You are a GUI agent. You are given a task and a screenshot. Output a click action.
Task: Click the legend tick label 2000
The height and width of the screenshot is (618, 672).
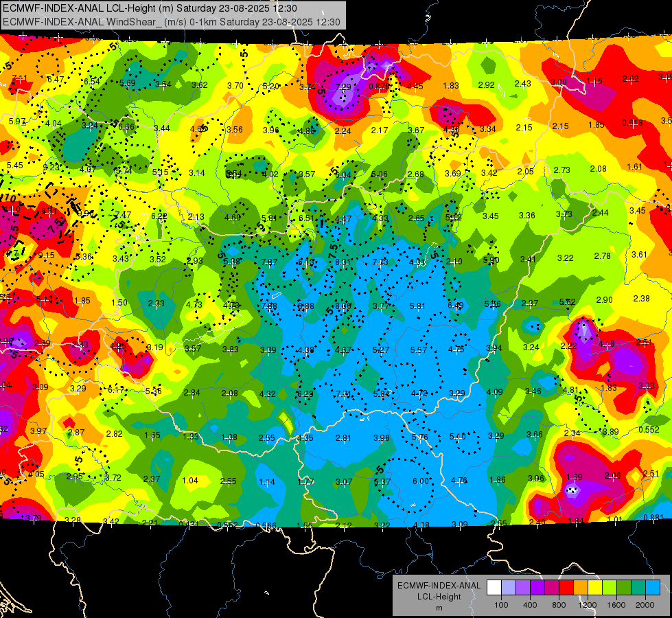click(x=645, y=605)
